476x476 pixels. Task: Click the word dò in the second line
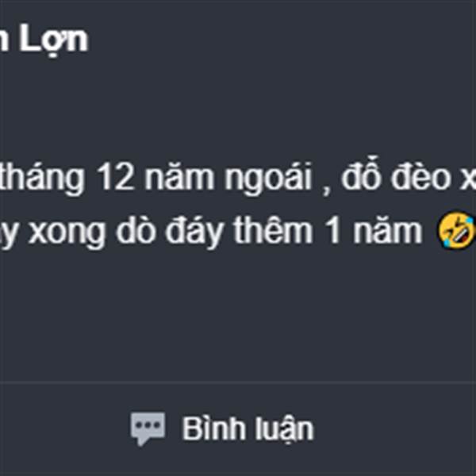pos(136,229)
